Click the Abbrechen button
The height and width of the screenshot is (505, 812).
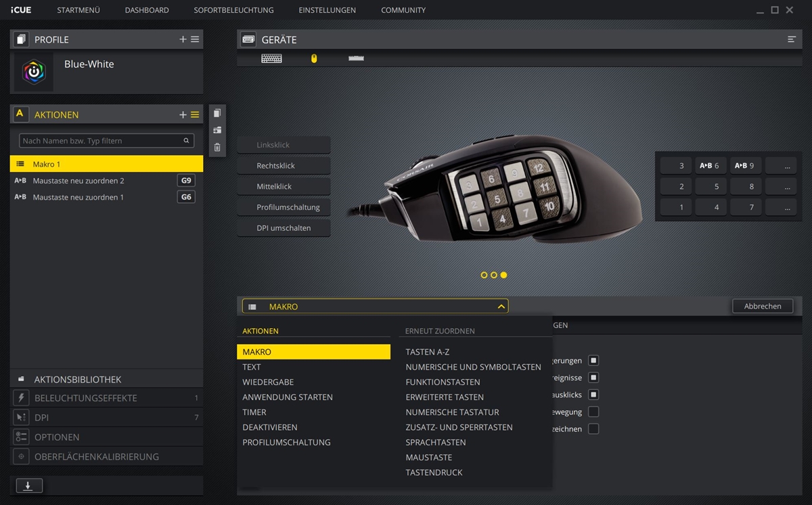pos(763,306)
